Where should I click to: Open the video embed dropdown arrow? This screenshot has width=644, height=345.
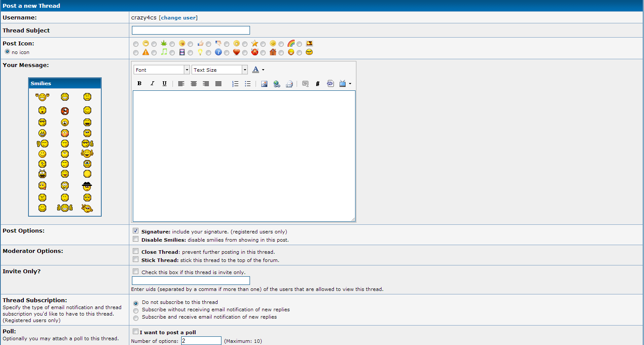coord(349,84)
